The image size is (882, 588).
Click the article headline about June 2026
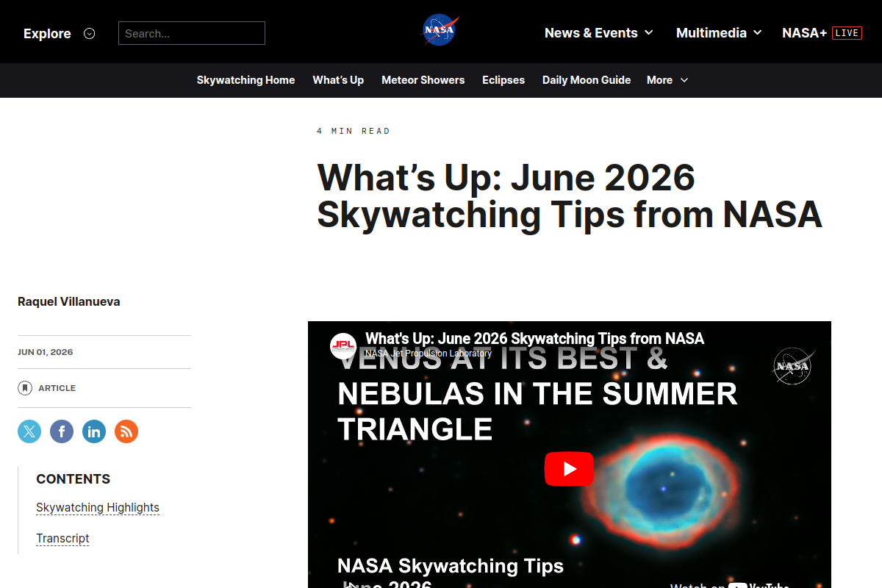[570, 196]
